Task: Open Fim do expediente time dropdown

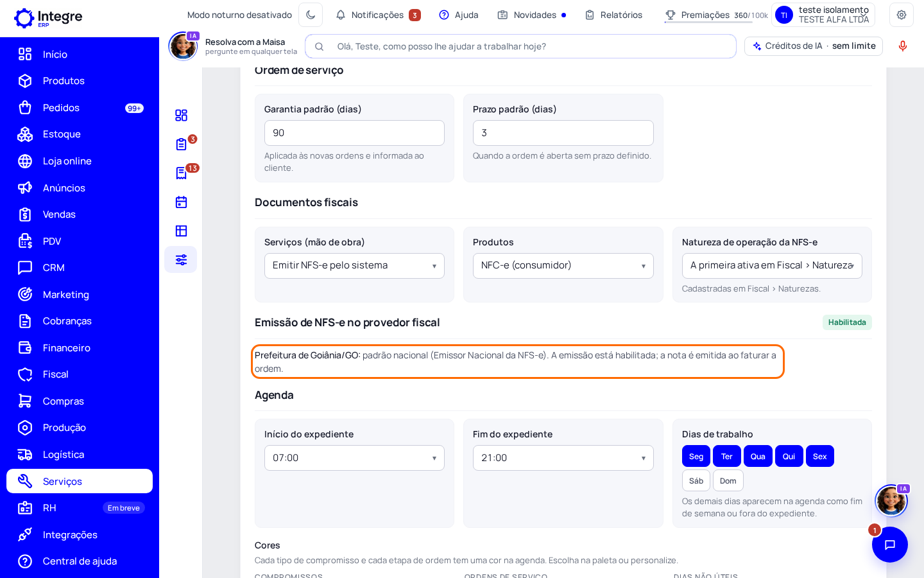Action: pos(563,458)
